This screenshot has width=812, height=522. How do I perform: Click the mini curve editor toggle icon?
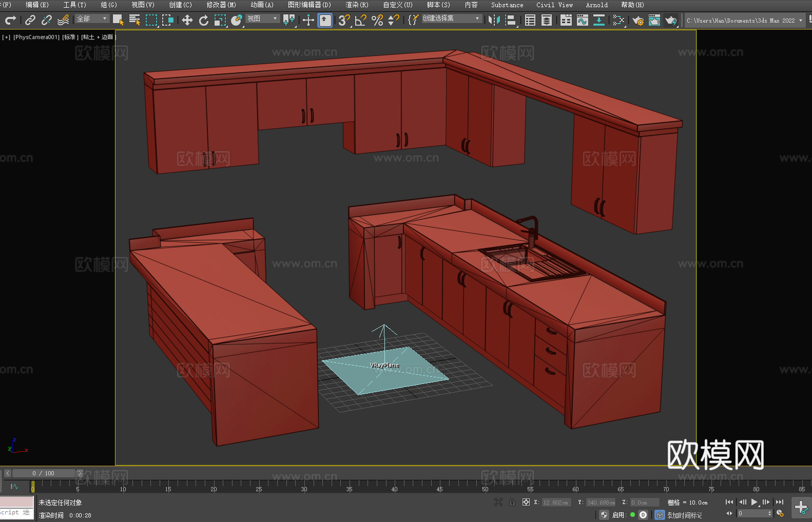[x=14, y=486]
